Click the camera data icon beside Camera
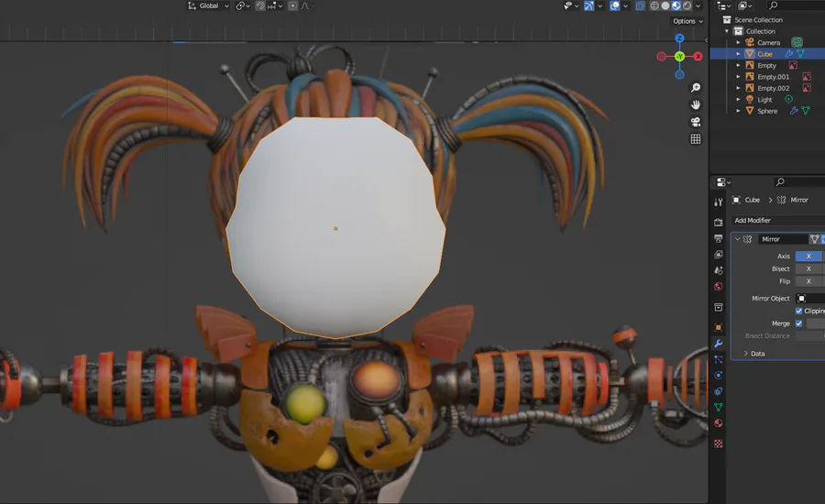Image resolution: width=825 pixels, height=504 pixels. [797, 43]
